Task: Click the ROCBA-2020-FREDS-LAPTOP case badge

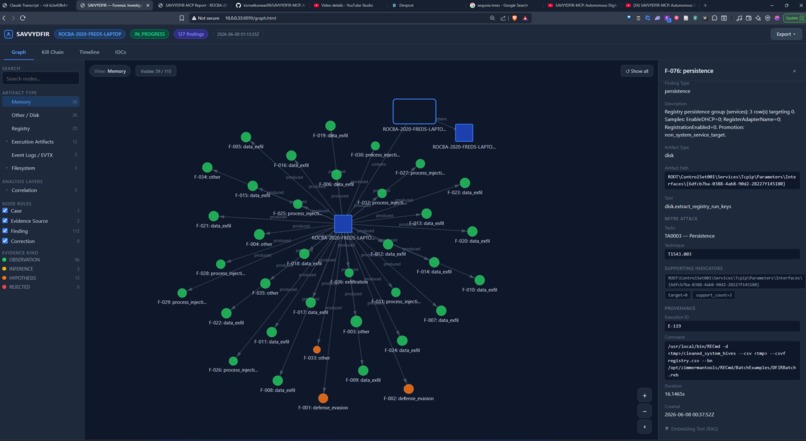Action: [89, 34]
